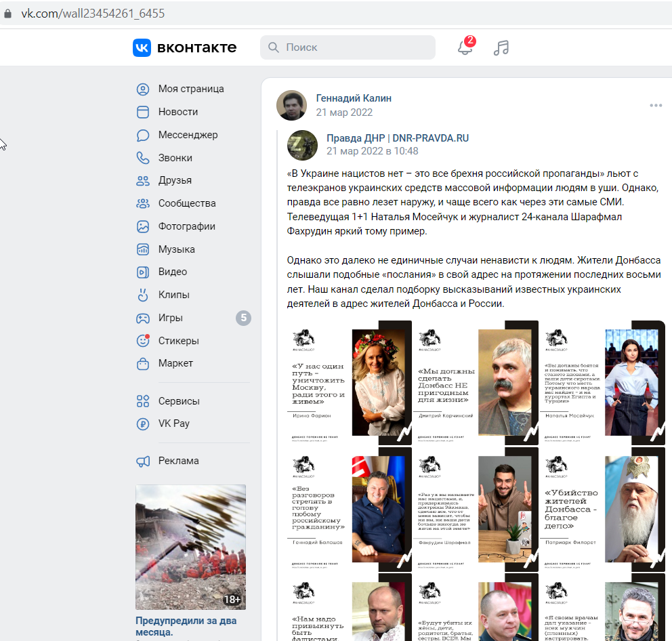This screenshot has width=672, height=641.
Task: Click the Новости feed icon
Action: (x=143, y=112)
